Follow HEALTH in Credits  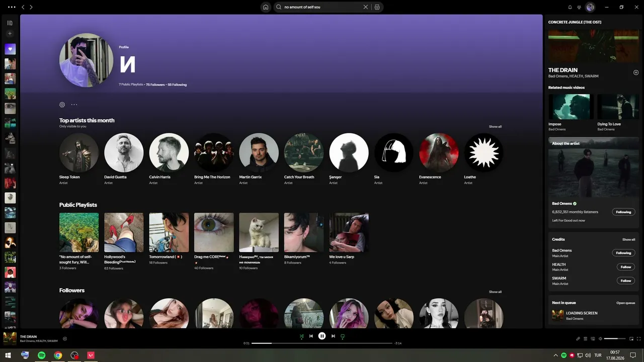click(626, 267)
